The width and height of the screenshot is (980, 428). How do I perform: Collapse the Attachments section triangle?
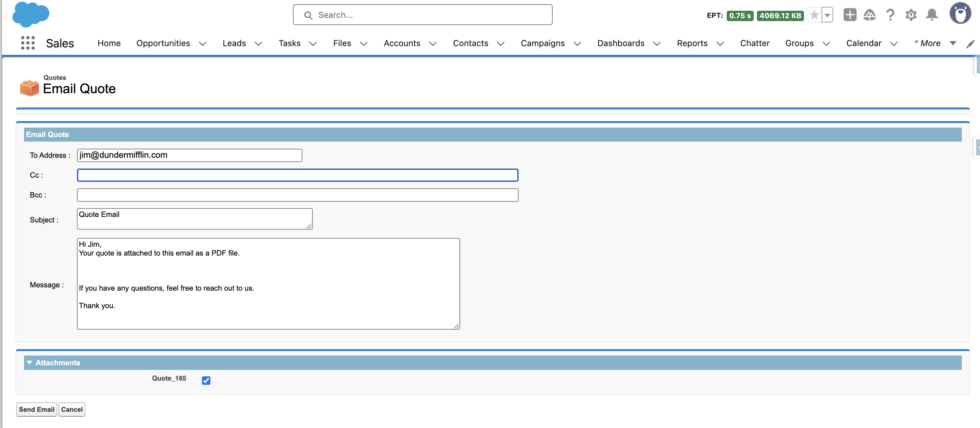pyautogui.click(x=29, y=362)
